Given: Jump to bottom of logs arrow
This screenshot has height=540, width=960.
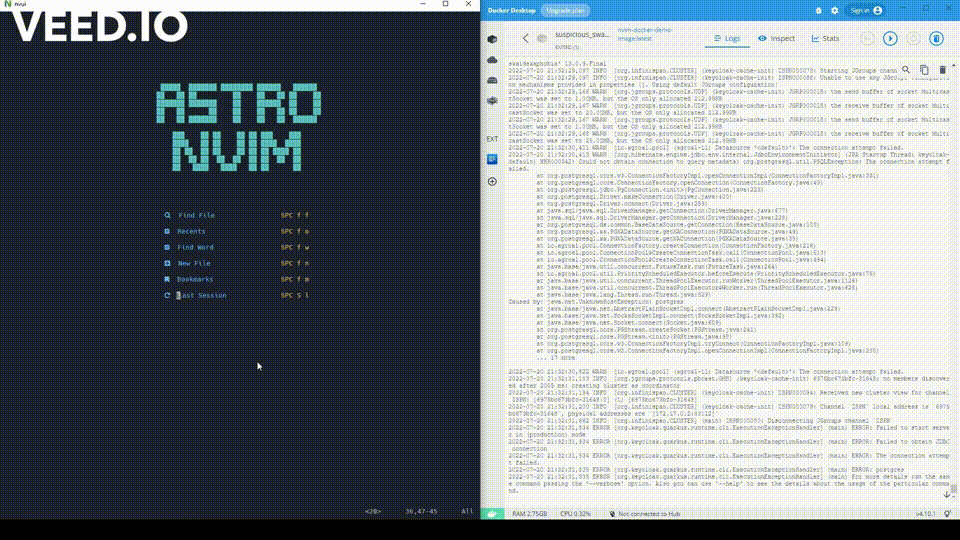Looking at the screenshot, I should click(x=947, y=494).
